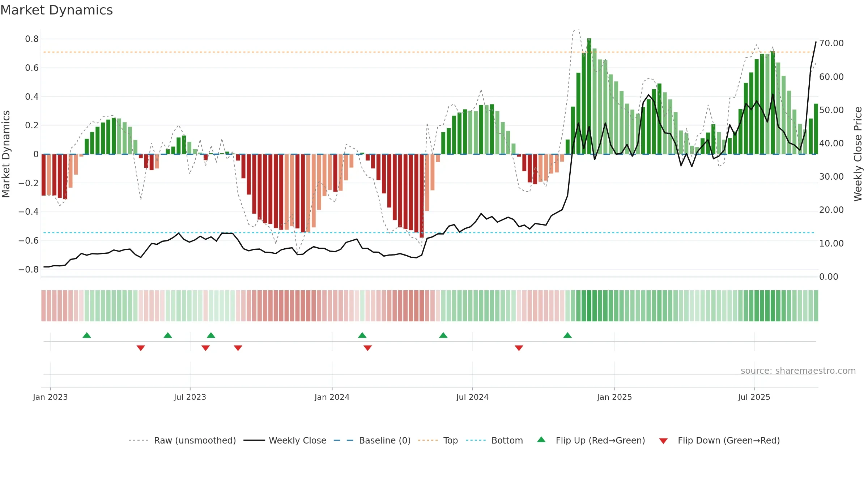The width and height of the screenshot is (868, 488).
Task: Click the red flip-down marker after Jan 2024
Action: pyautogui.click(x=368, y=348)
